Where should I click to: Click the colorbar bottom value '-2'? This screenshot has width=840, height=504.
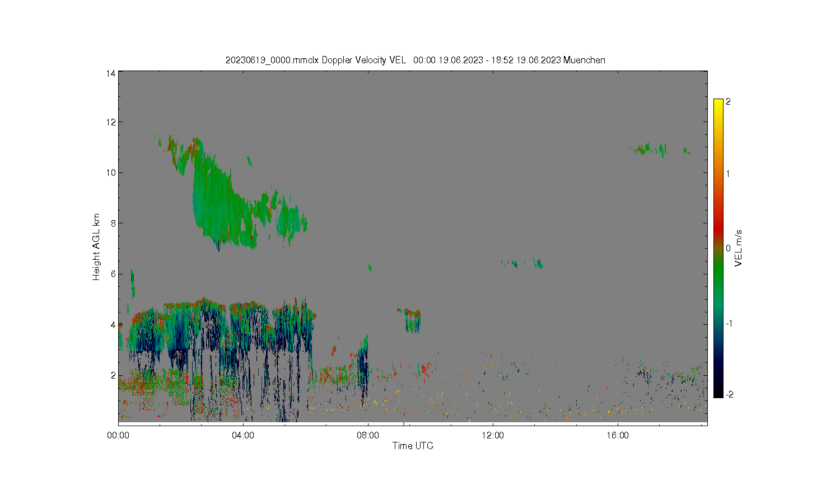pyautogui.click(x=729, y=395)
